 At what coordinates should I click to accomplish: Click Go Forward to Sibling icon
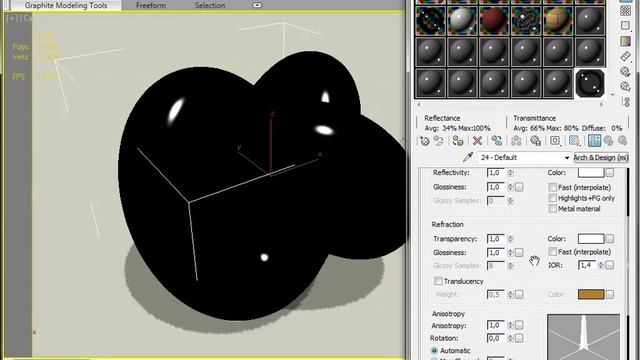coord(622,141)
